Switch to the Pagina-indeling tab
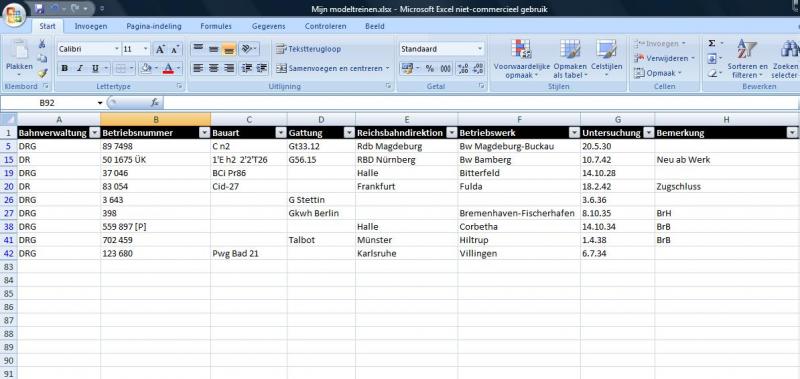Viewport: 800px width, 379px height. [154, 26]
